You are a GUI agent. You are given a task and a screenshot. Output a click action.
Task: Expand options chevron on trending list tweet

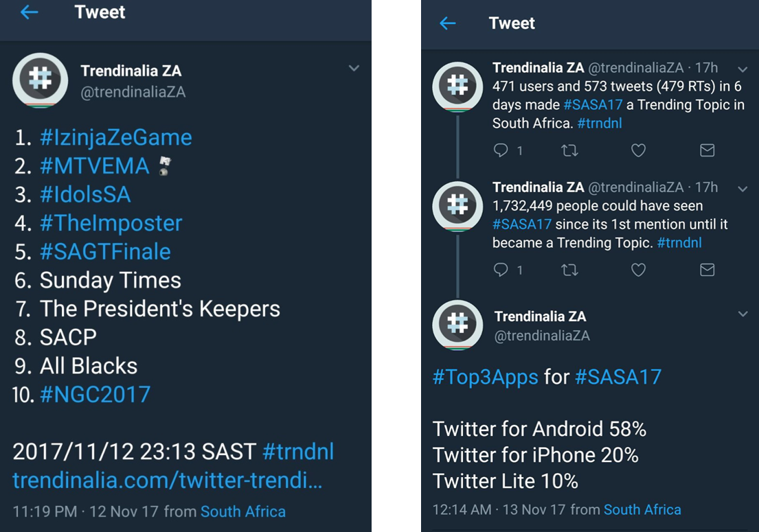pyautogui.click(x=354, y=68)
